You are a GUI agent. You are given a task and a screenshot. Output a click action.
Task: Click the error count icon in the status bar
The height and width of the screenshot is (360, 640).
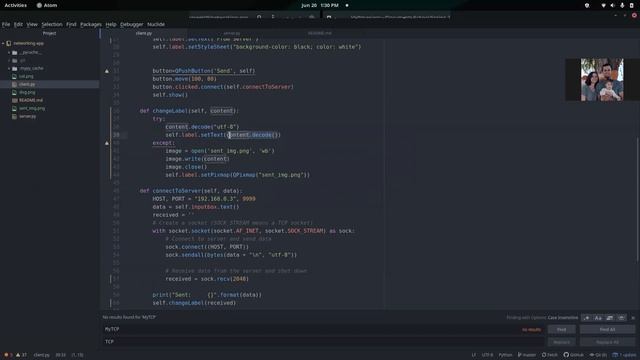[x=7, y=355]
